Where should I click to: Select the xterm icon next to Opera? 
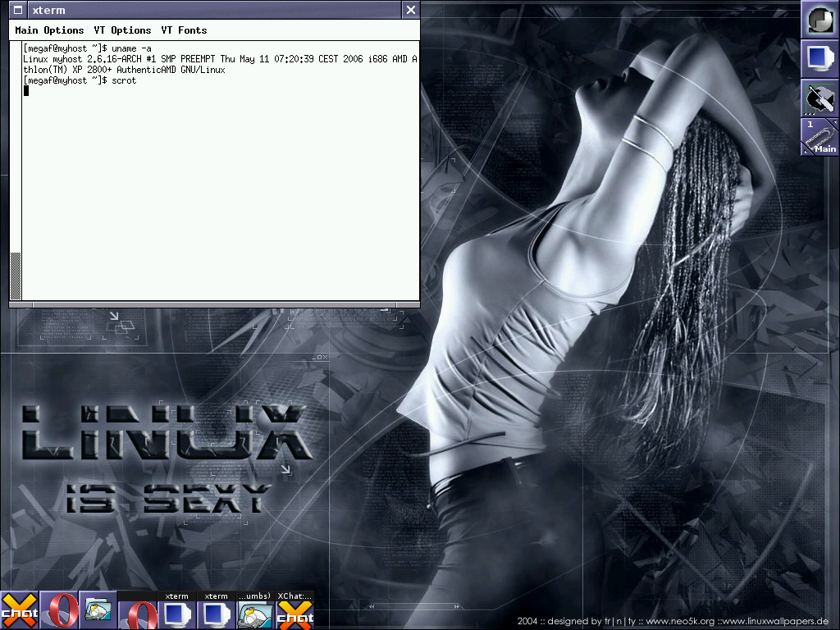177,610
